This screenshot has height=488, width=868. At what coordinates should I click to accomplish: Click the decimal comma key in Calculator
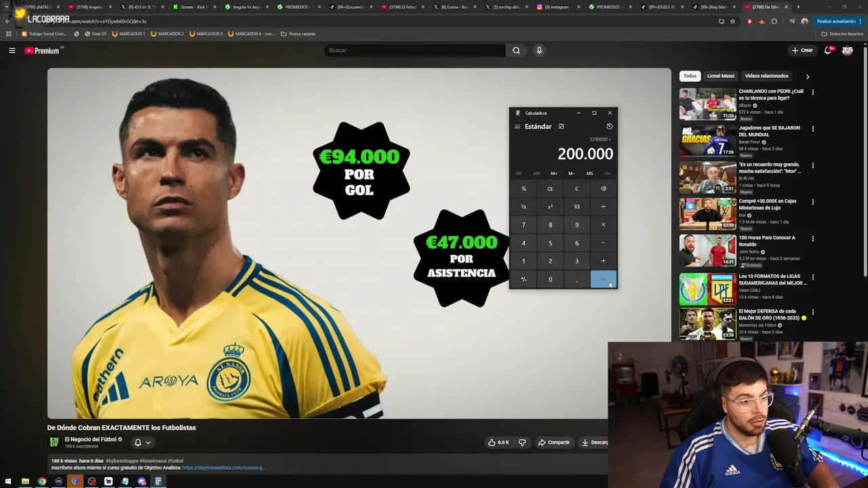(576, 279)
